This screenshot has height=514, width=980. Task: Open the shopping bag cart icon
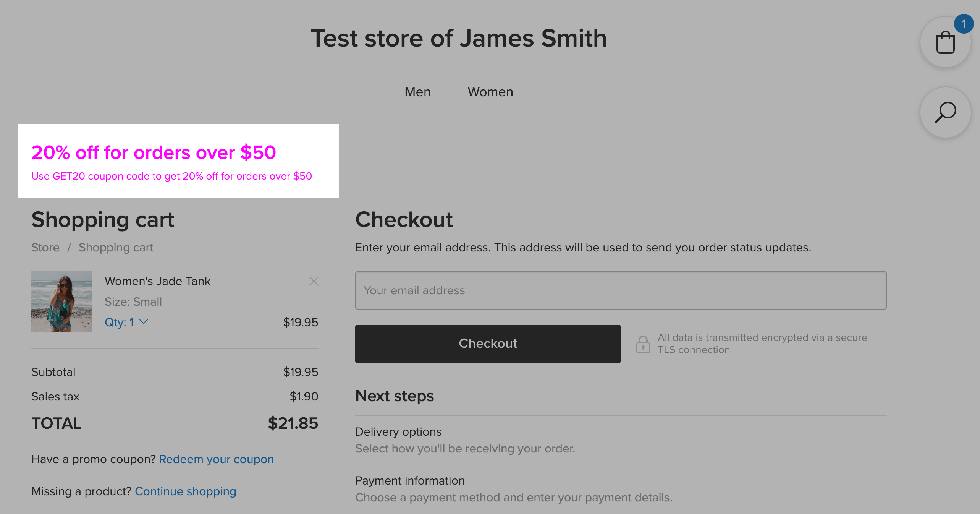(x=945, y=42)
